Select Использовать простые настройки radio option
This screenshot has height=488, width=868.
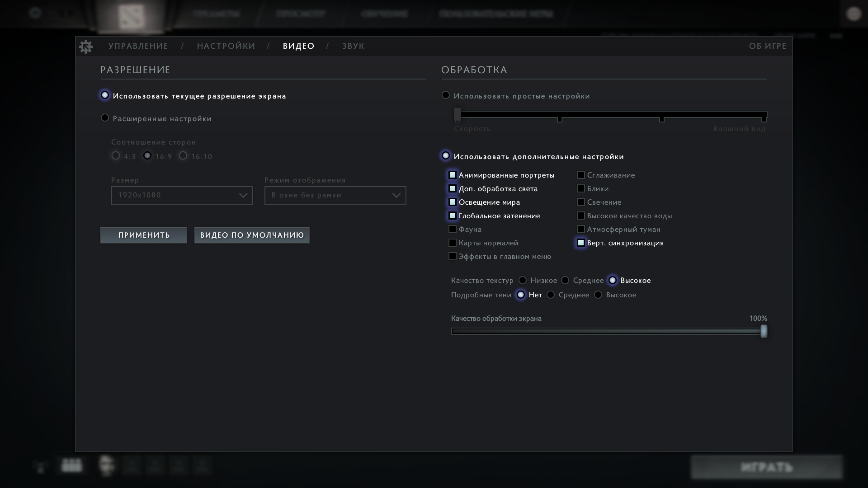pos(446,95)
